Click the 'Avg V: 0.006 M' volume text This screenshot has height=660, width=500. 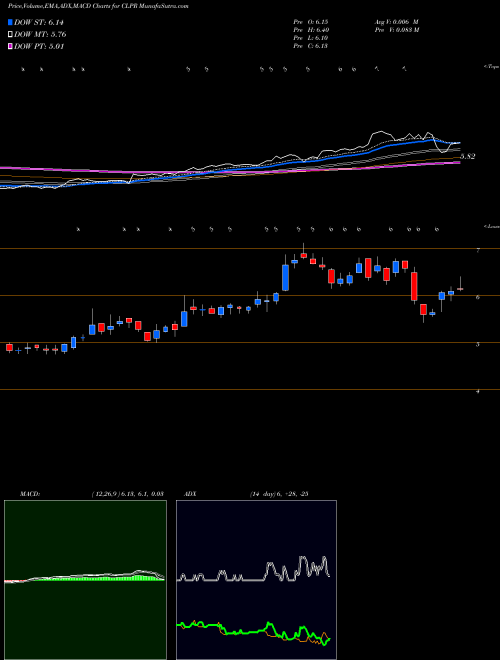pyautogui.click(x=396, y=21)
